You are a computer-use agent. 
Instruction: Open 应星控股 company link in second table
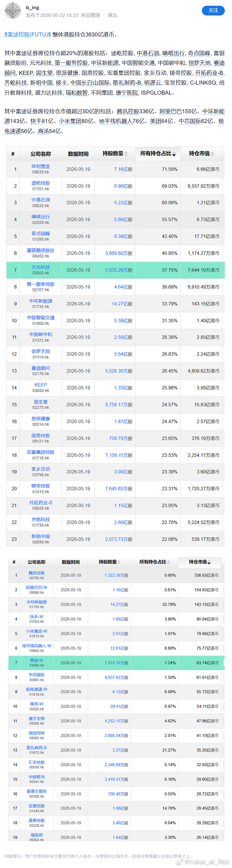click(36, 806)
